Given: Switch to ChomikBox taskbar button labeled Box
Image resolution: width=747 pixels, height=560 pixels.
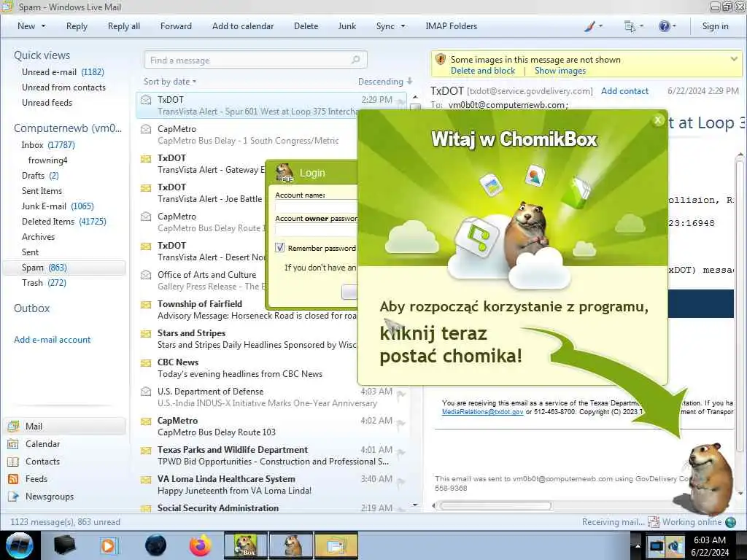Looking at the screenshot, I should [x=245, y=545].
